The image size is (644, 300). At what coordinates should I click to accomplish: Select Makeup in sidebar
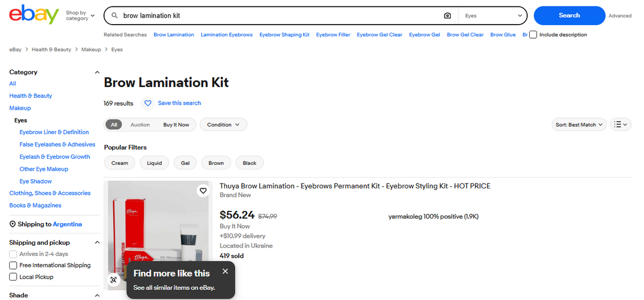[20, 108]
